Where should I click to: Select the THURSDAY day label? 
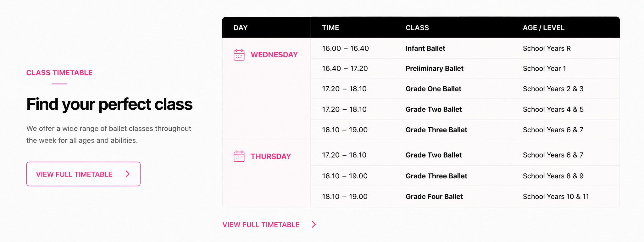pos(271,157)
